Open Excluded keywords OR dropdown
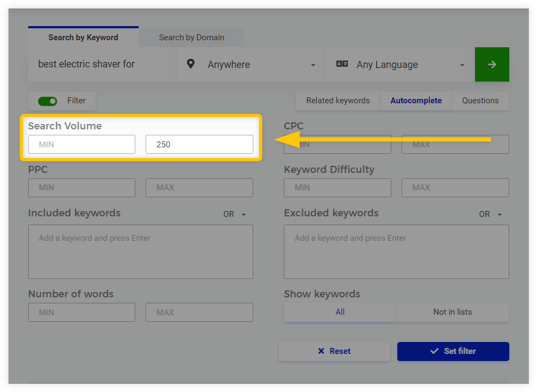 490,214
